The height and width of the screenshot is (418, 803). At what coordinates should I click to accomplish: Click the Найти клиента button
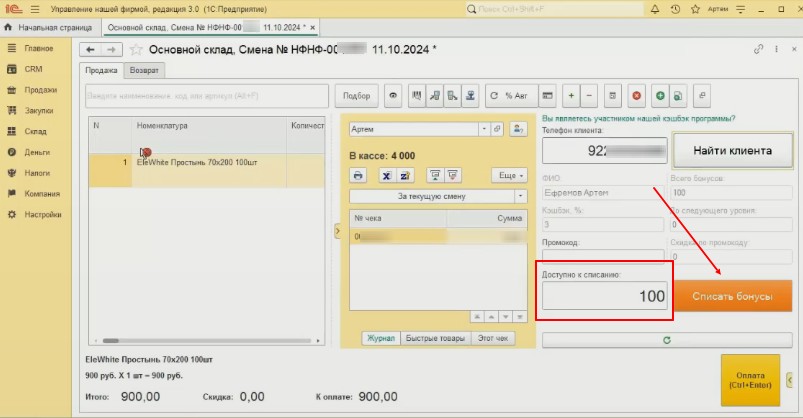point(732,151)
